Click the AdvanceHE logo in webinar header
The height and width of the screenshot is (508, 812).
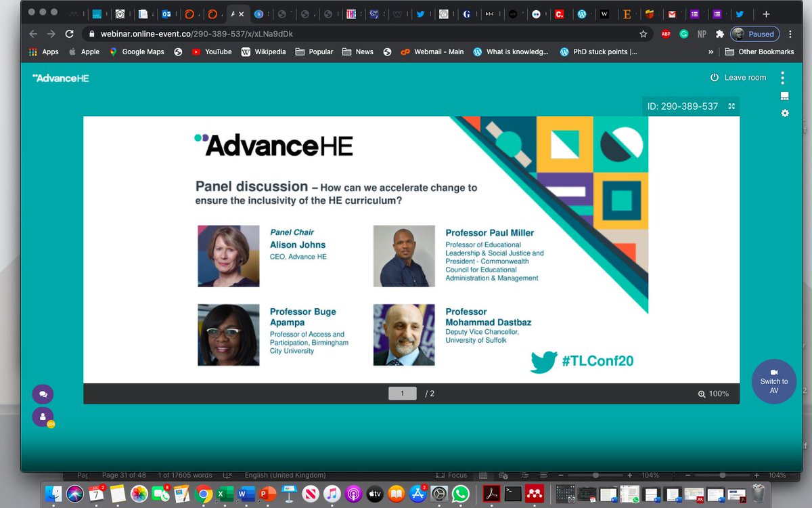point(61,78)
